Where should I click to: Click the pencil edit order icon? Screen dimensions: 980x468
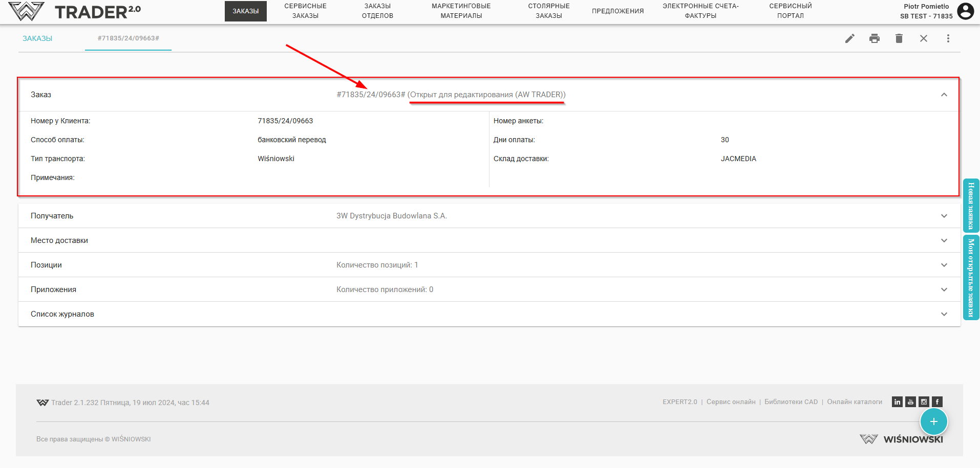(849, 38)
